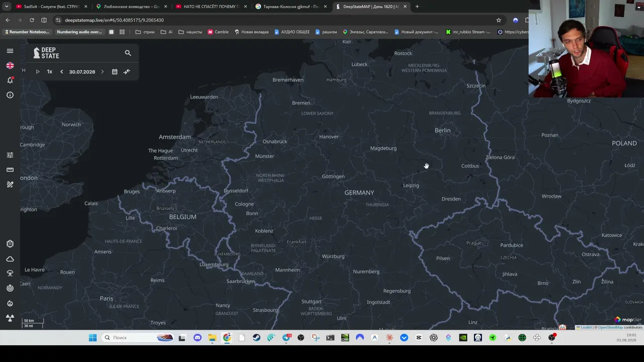Toggle the radar circle layer icon
This screenshot has width=644, height=362.
10,288
